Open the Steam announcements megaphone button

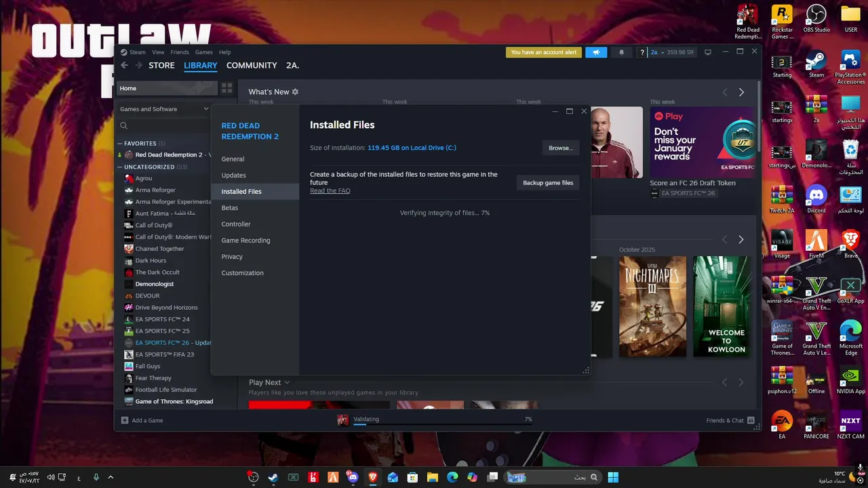point(596,52)
